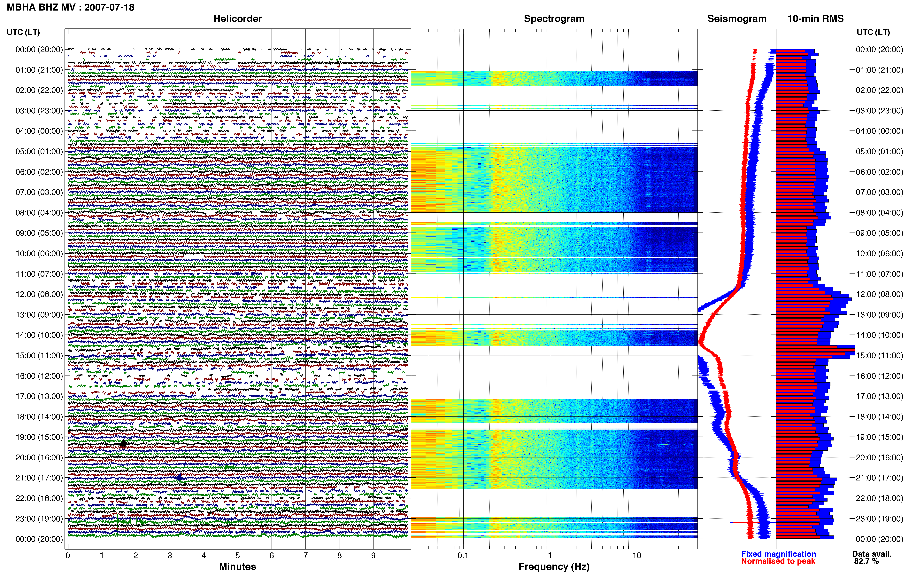924x578 pixels.
Task: Click "23:00 (19:00)" on the right time axis
Action: (879, 519)
